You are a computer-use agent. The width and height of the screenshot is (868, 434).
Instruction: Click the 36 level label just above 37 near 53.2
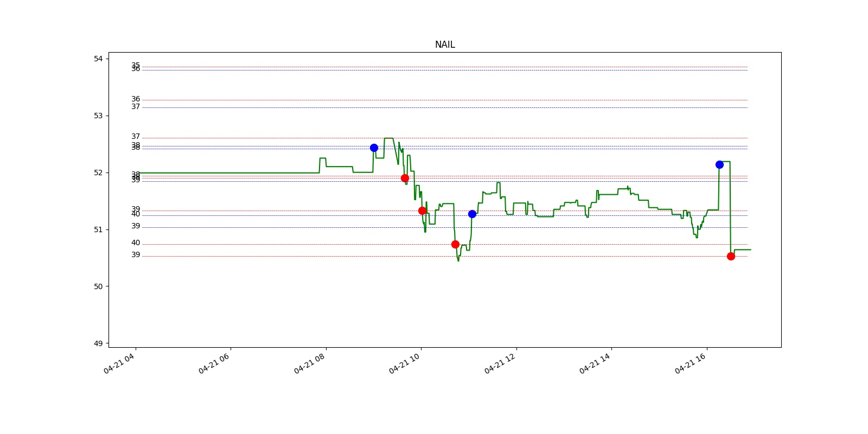pyautogui.click(x=136, y=99)
